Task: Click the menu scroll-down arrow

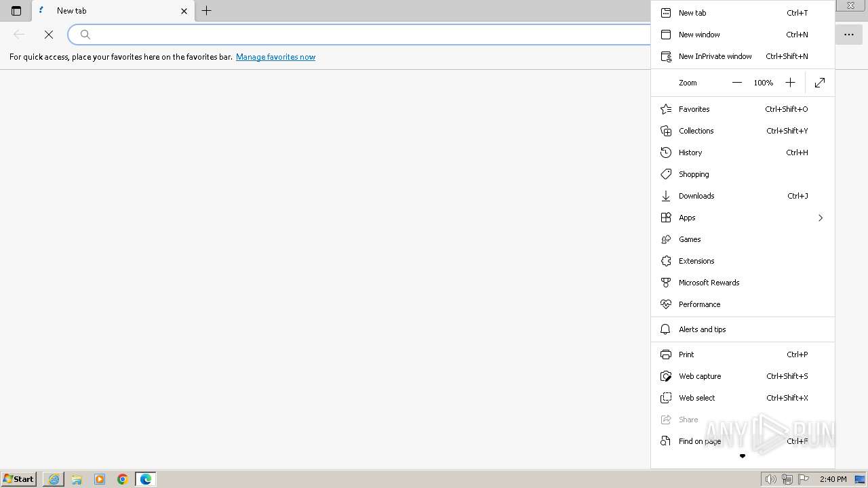Action: (743, 456)
